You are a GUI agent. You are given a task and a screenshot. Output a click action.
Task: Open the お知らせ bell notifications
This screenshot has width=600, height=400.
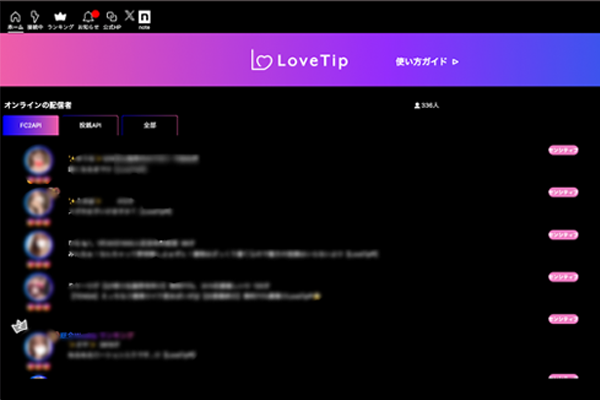pos(88,20)
